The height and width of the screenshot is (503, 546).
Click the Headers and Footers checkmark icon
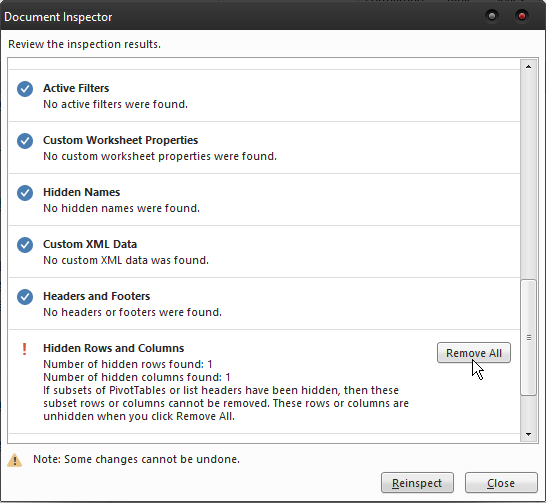click(25, 297)
